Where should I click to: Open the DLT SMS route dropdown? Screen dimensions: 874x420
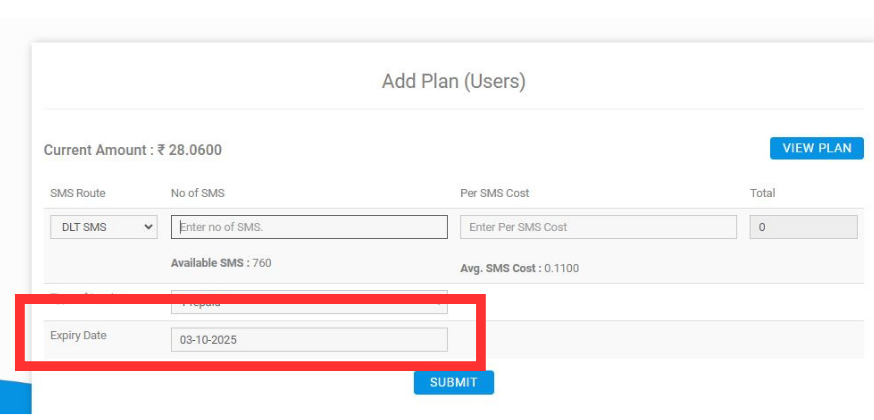[x=103, y=227]
